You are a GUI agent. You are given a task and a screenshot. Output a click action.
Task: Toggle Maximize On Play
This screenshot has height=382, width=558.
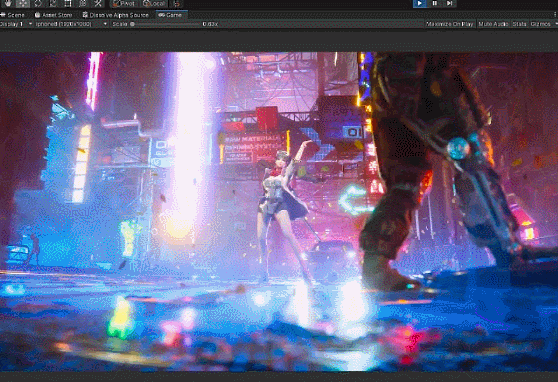(449, 24)
